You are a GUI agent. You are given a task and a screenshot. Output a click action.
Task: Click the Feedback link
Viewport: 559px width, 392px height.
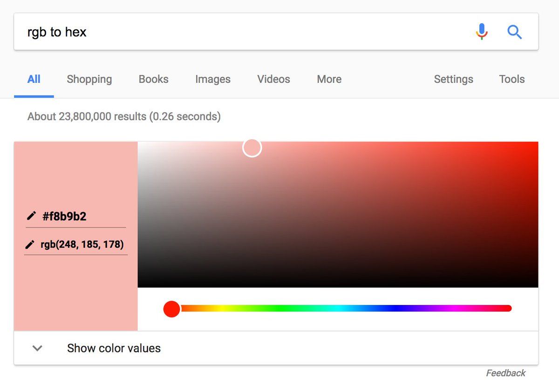pos(505,373)
